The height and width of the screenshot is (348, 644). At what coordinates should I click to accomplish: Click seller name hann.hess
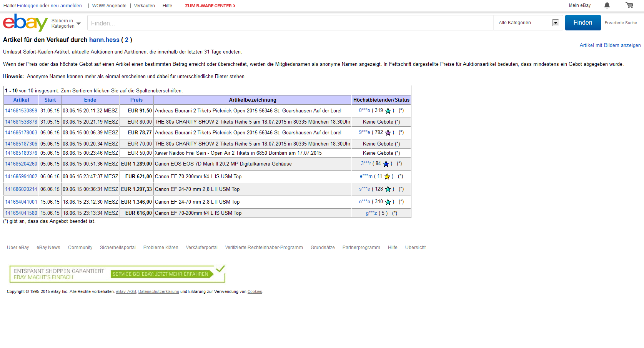tap(104, 40)
